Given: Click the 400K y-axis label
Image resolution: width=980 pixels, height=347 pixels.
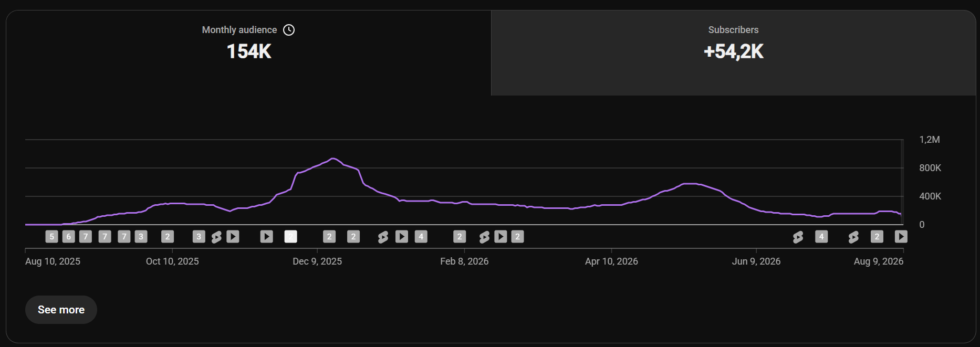Looking at the screenshot, I should click(930, 196).
